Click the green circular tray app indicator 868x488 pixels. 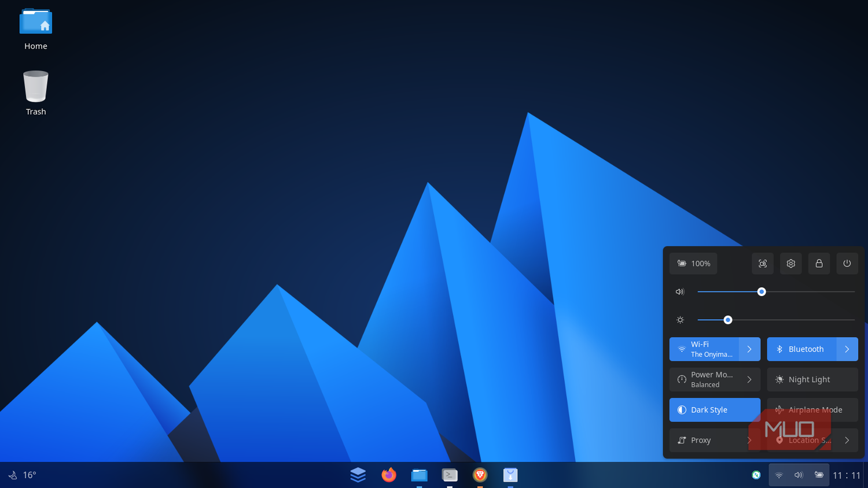click(756, 475)
